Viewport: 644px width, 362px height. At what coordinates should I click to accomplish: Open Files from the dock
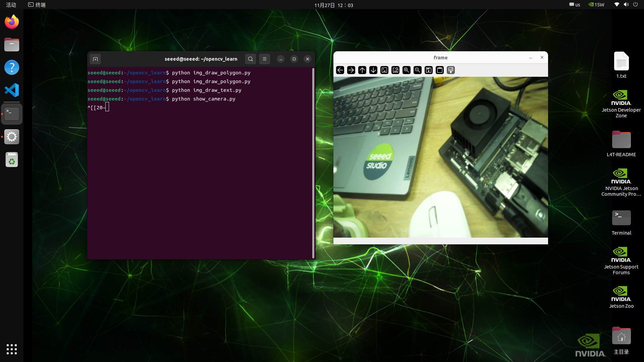pos(12,45)
